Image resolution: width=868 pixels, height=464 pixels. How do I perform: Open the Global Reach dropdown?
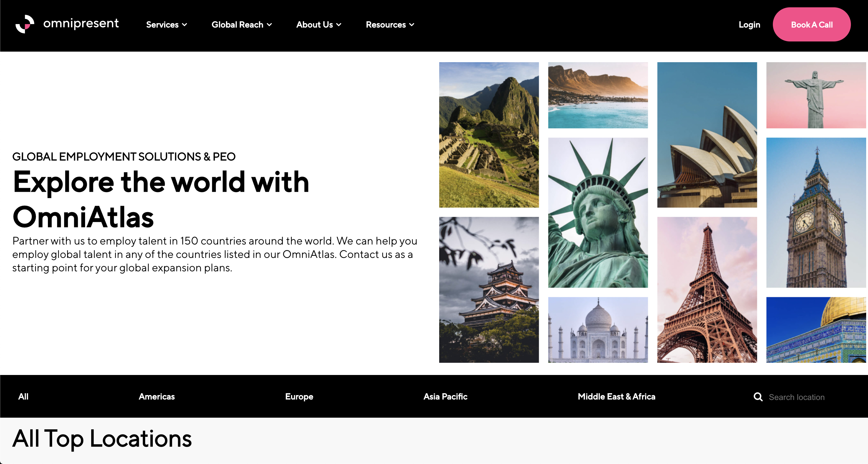242,25
